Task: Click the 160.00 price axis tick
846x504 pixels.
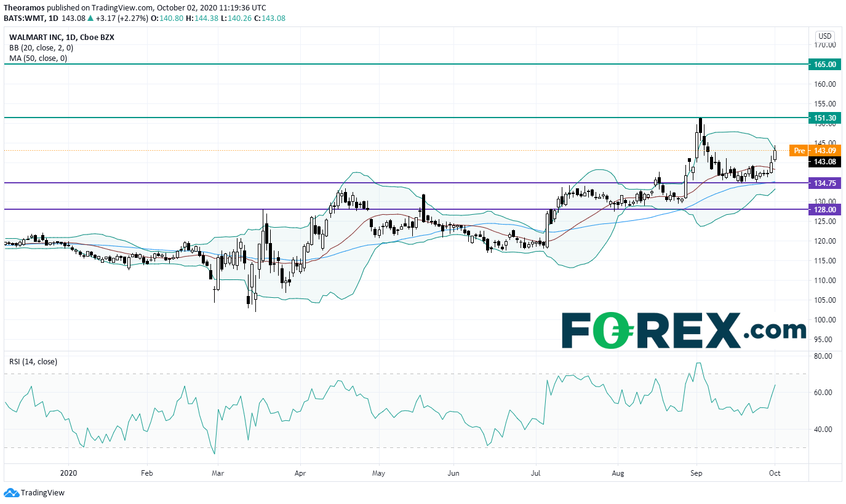Action: 824,84
